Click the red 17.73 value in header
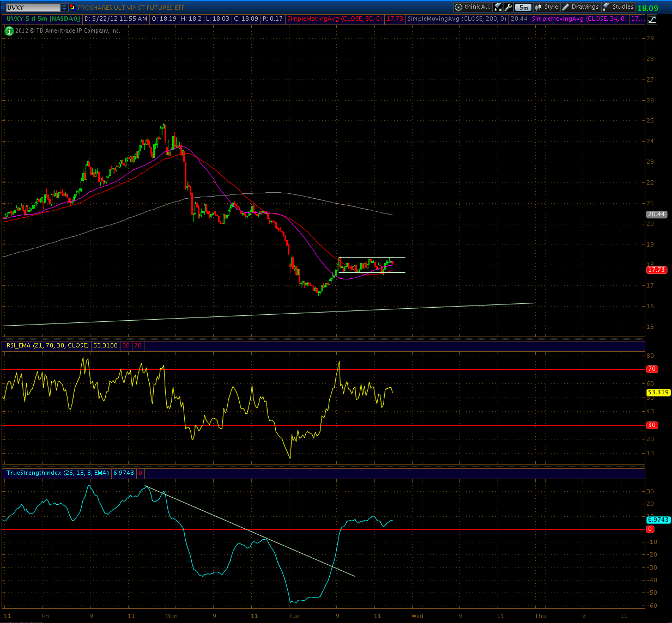 395,19
